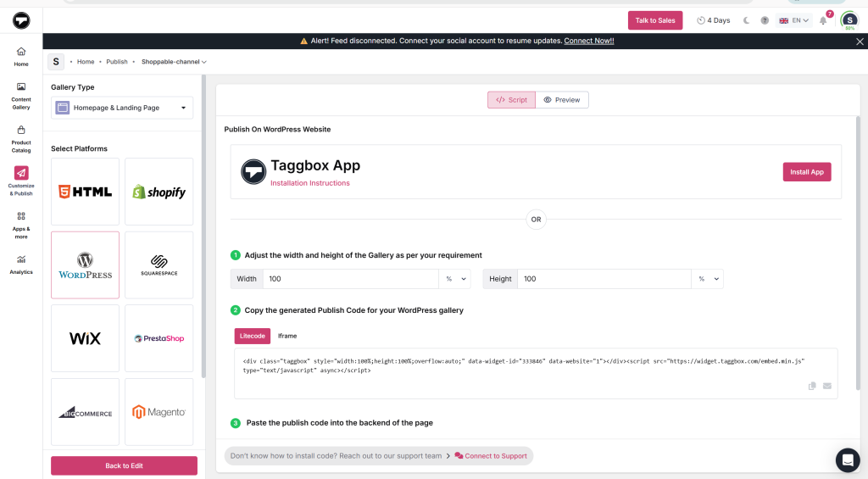Select the Shopify platform tile

(159, 192)
